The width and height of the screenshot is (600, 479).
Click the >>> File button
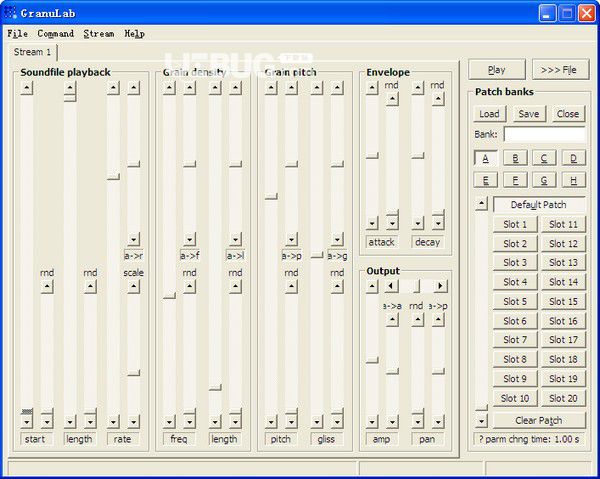[x=560, y=70]
